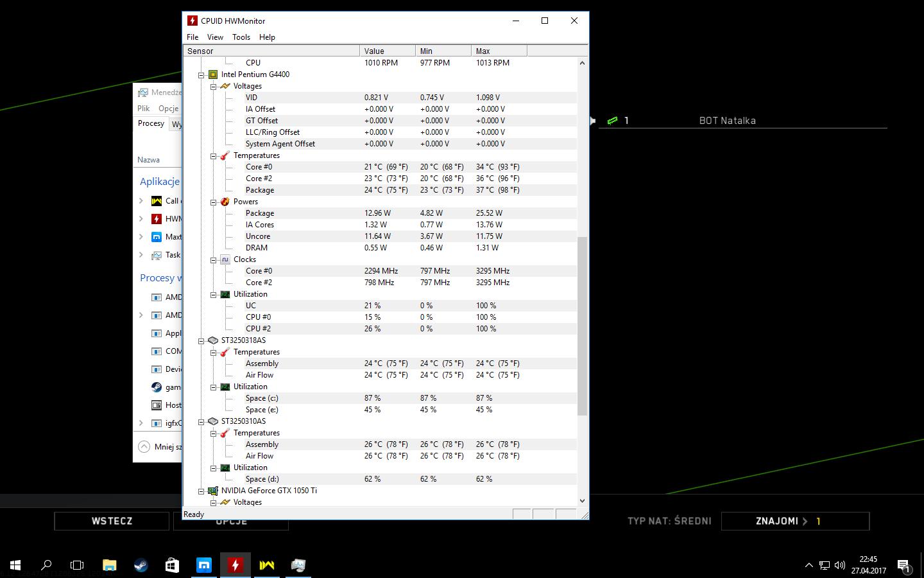Screen dimensions: 924x578
Task: Open the Action Center notifications icon
Action: (904, 566)
